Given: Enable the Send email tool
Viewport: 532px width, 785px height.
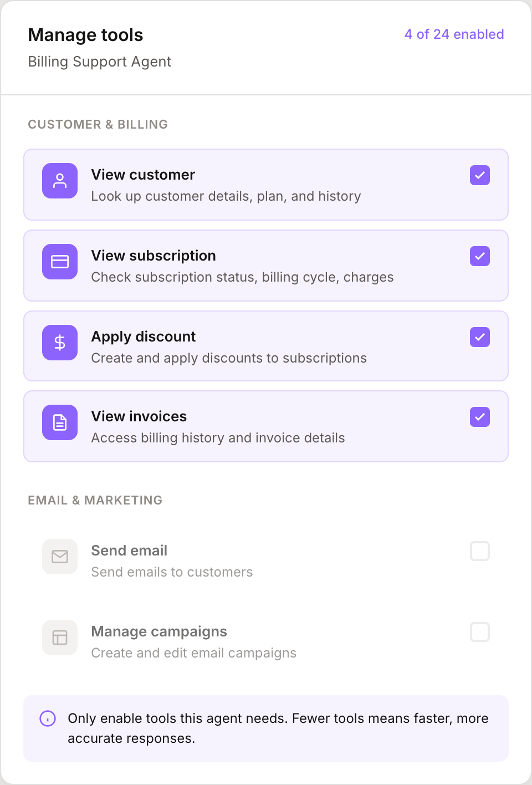Looking at the screenshot, I should click(480, 551).
